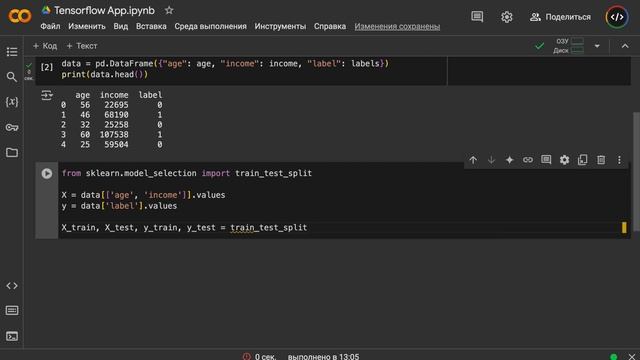Close the bottom status bar

pyautogui.click(x=631, y=357)
